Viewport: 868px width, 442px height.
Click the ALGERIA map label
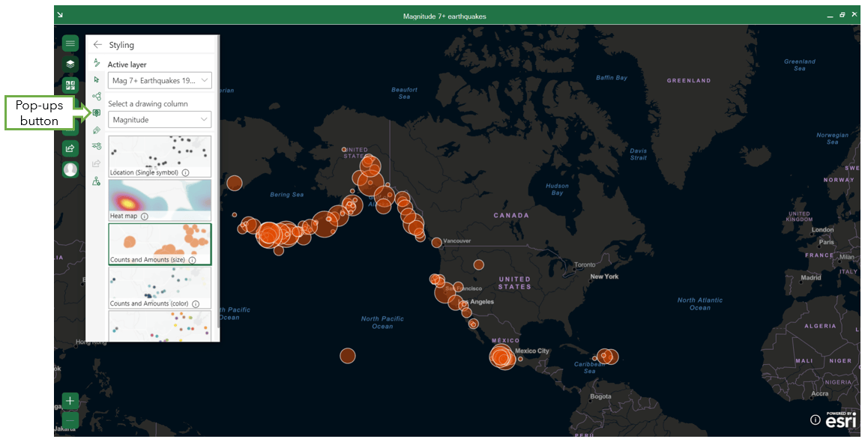(820, 327)
